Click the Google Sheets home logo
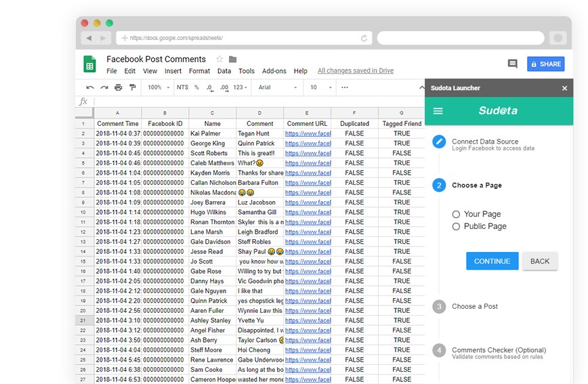This screenshot has width=588, height=384. [89, 64]
